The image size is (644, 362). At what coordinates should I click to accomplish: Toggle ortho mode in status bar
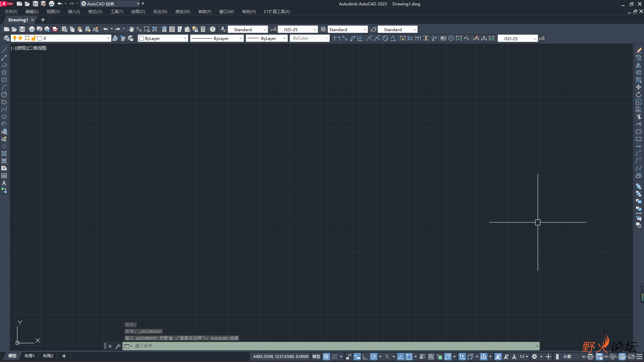(365, 357)
